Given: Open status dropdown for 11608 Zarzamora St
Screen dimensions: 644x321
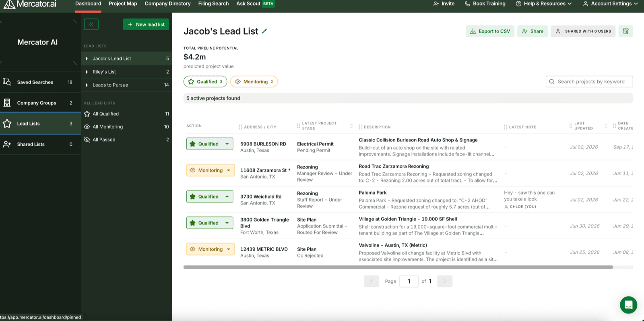Looking at the screenshot, I should (229, 170).
